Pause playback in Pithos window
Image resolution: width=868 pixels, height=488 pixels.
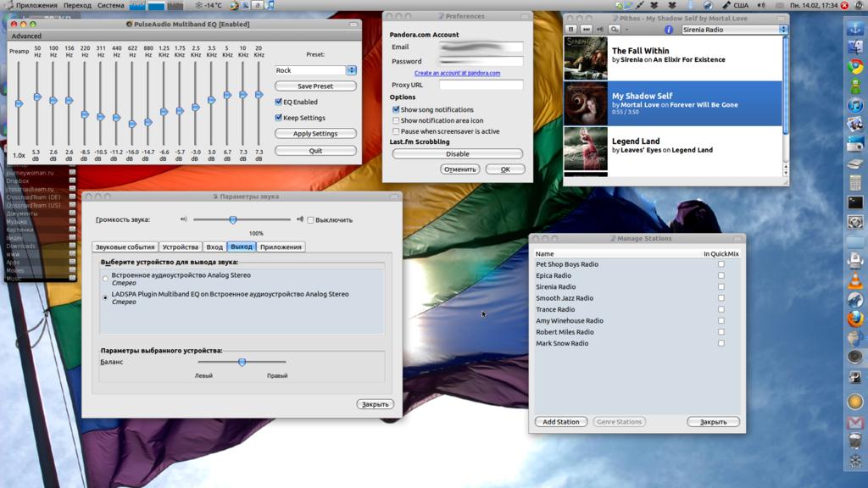[571, 30]
